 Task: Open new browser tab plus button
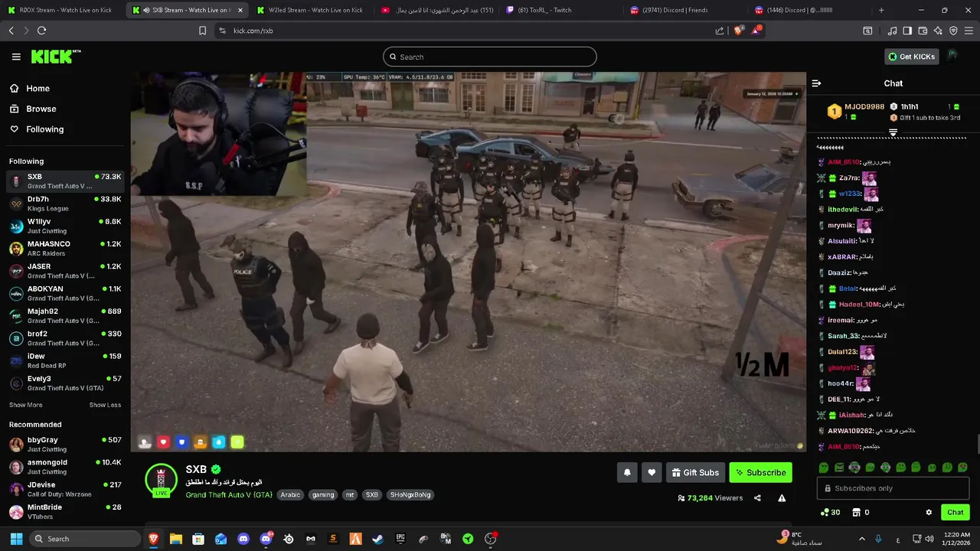coord(881,10)
